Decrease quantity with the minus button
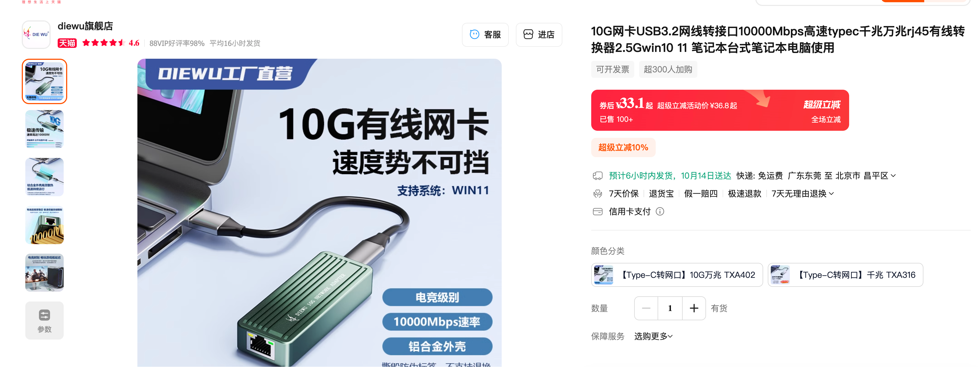The width and height of the screenshot is (980, 367). tap(646, 308)
